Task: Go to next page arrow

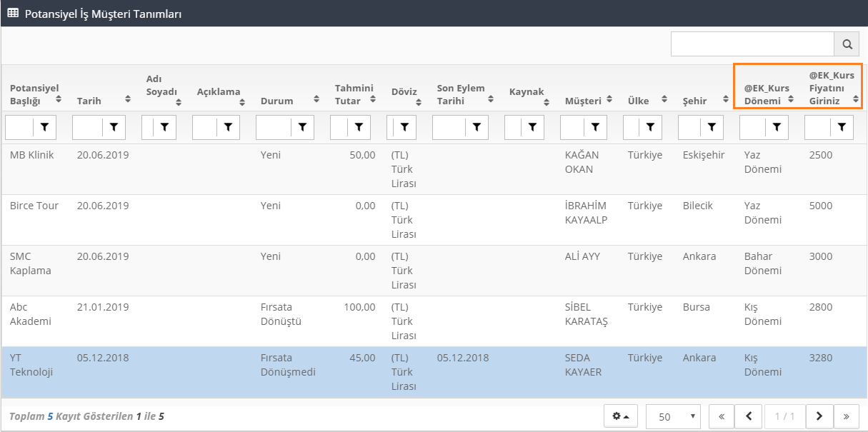Action: 819,416
